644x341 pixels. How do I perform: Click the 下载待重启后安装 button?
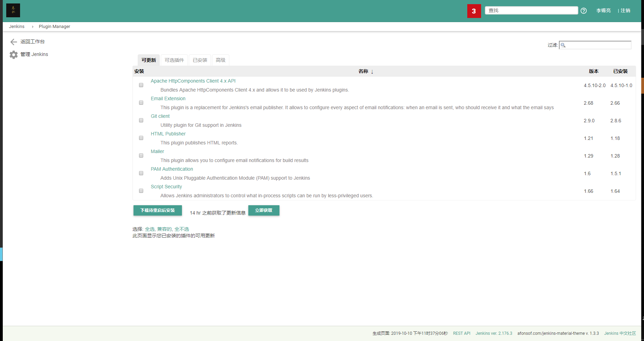click(157, 210)
